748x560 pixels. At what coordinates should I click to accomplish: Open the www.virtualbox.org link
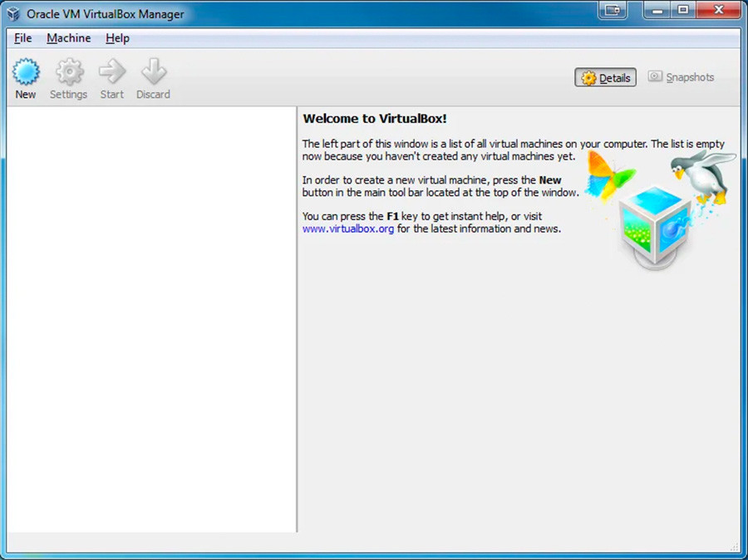(x=348, y=228)
